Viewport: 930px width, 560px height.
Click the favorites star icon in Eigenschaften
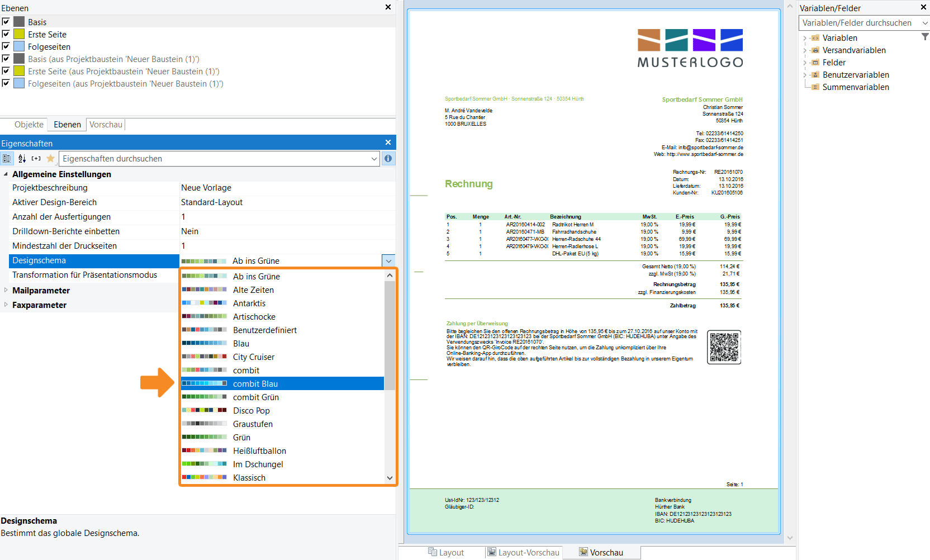51,159
